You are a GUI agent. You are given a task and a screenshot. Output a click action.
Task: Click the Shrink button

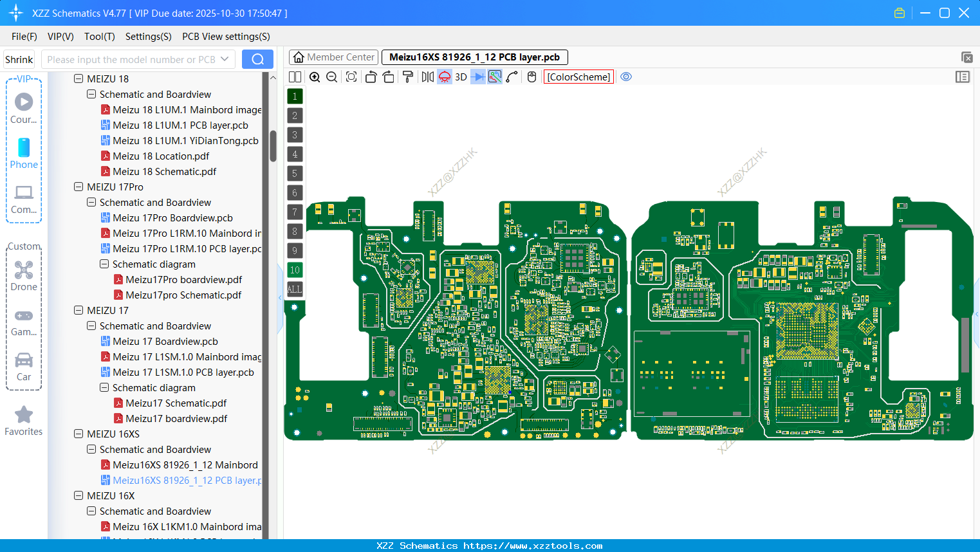tap(19, 59)
